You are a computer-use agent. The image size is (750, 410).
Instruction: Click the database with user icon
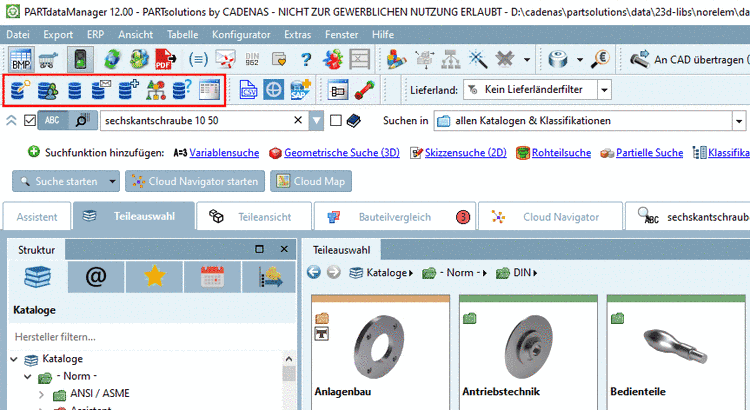point(48,90)
